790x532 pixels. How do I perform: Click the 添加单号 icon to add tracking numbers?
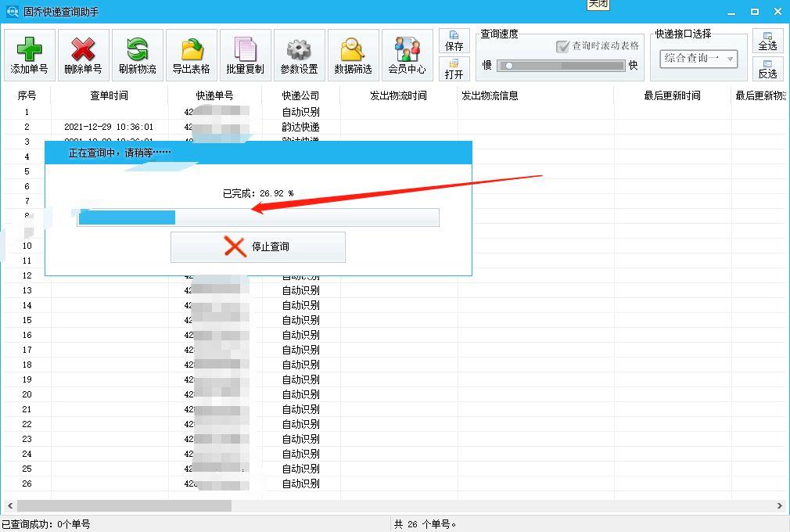(x=28, y=54)
